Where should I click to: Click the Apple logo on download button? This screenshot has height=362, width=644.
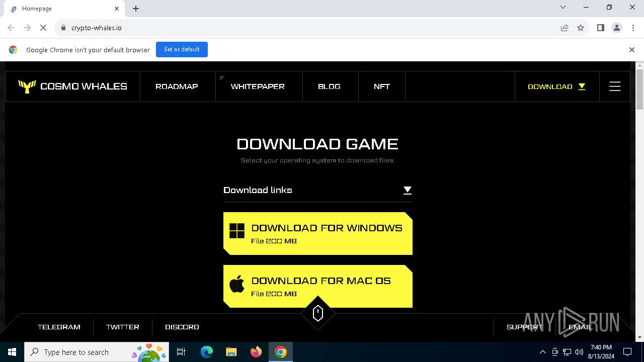pyautogui.click(x=237, y=284)
